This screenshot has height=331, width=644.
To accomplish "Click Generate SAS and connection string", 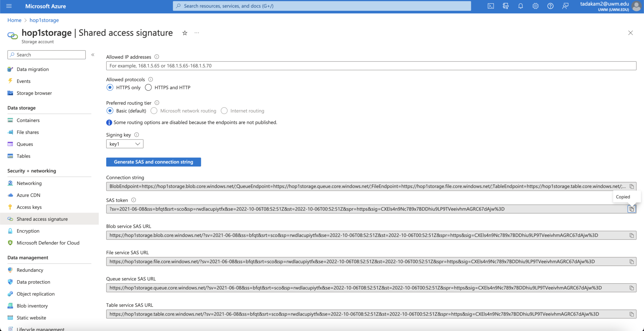I will [153, 162].
